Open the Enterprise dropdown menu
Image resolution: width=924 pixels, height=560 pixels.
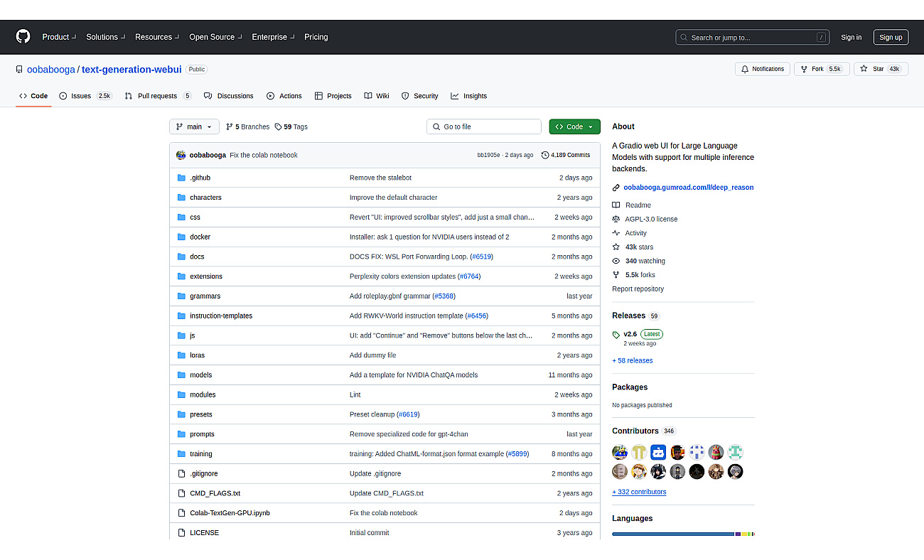click(x=274, y=37)
